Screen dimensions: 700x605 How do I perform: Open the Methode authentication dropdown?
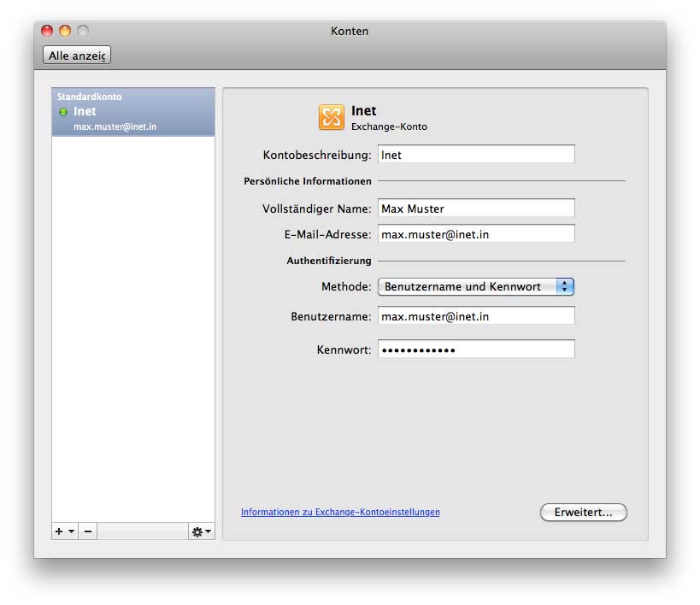pos(476,287)
